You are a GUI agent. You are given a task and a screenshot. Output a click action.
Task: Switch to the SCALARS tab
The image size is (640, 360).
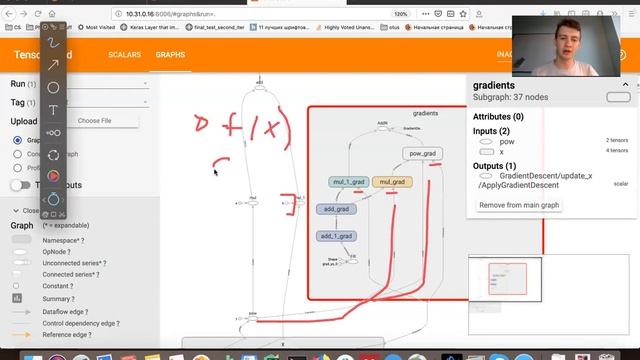[x=124, y=55]
